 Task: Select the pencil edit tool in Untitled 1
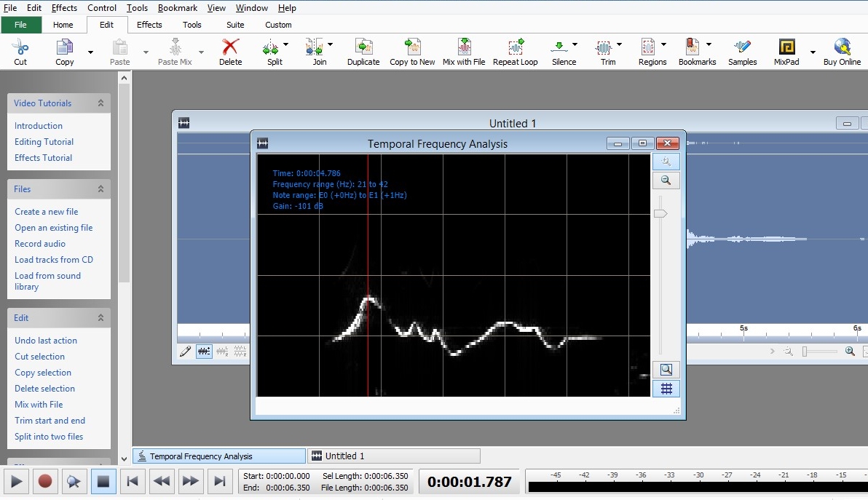(186, 352)
